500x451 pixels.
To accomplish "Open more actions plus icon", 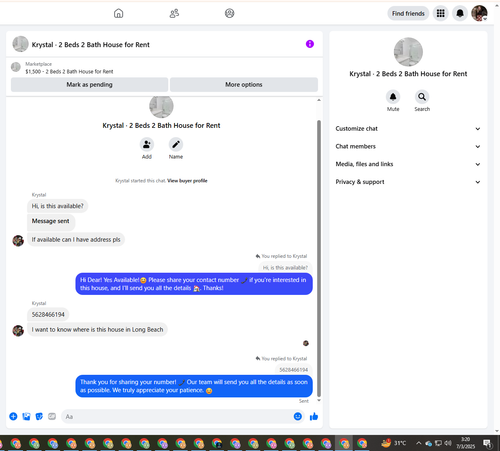I will (x=13, y=416).
